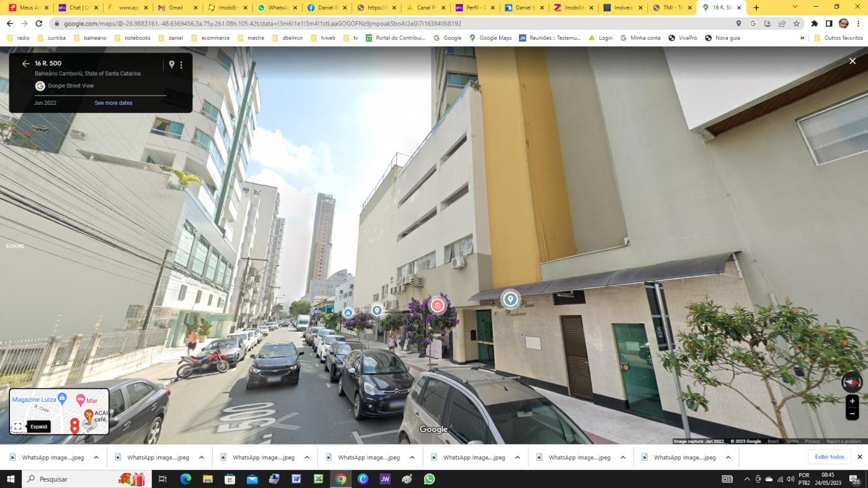Click the place marker under the building awning
This screenshot has height=488, width=868.
pyautogui.click(x=510, y=299)
